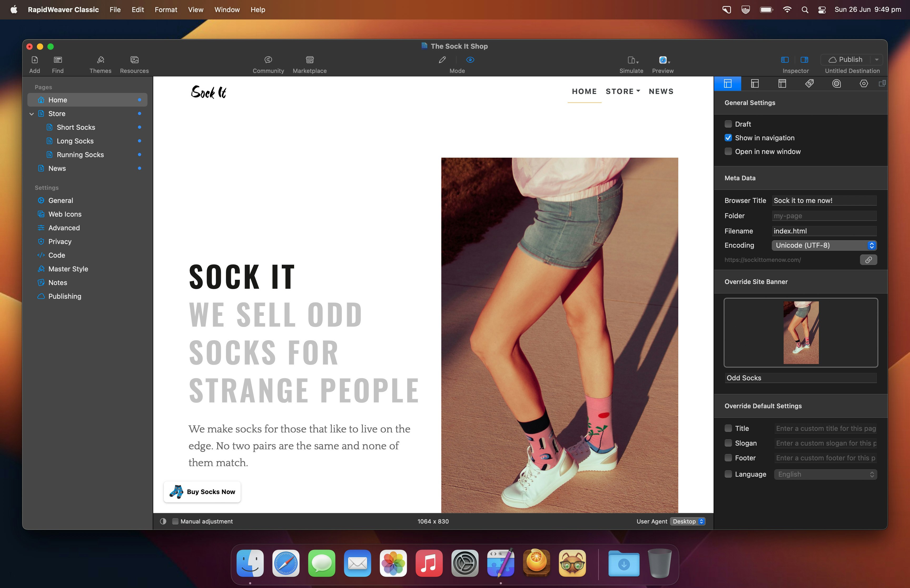Click the Publish button
This screenshot has height=588, width=910.
[845, 59]
